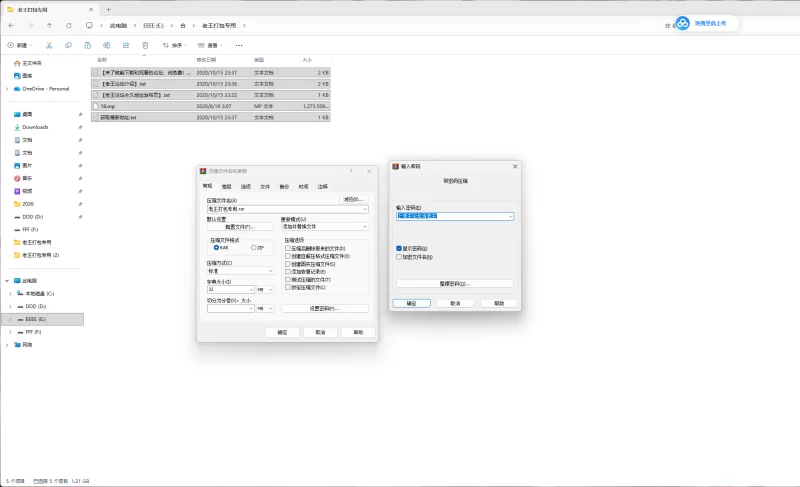Switch to Files (文件) tab in WinRAR
This screenshot has width=800, height=487.
coord(265,187)
